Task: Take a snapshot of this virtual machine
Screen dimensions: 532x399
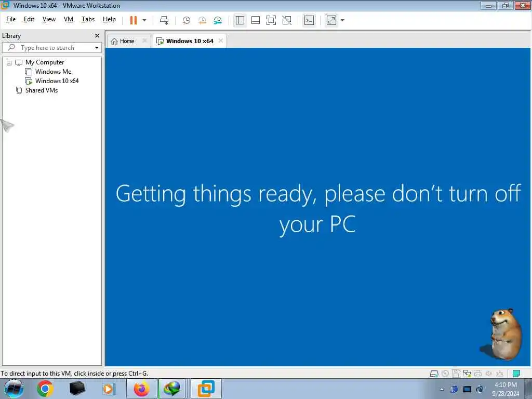Action: pyautogui.click(x=187, y=20)
